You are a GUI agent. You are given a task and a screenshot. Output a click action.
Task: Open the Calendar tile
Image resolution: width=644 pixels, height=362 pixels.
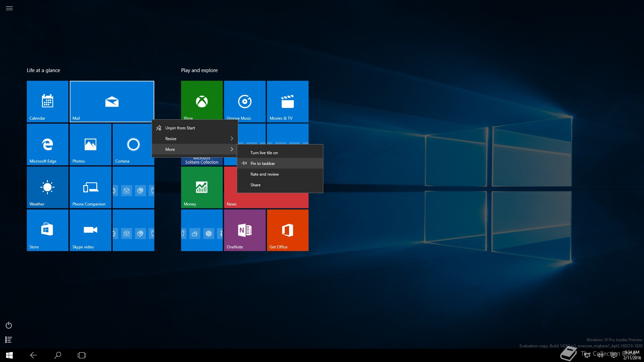48,102
